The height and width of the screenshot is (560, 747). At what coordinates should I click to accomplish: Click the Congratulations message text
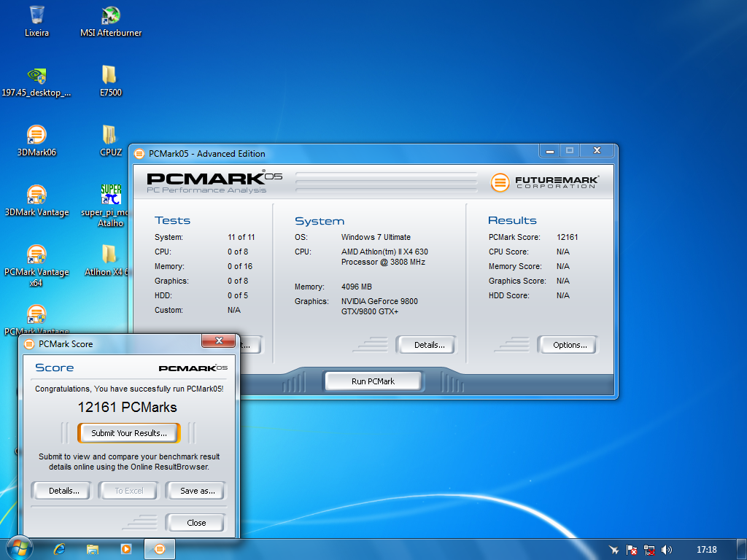[x=129, y=389]
